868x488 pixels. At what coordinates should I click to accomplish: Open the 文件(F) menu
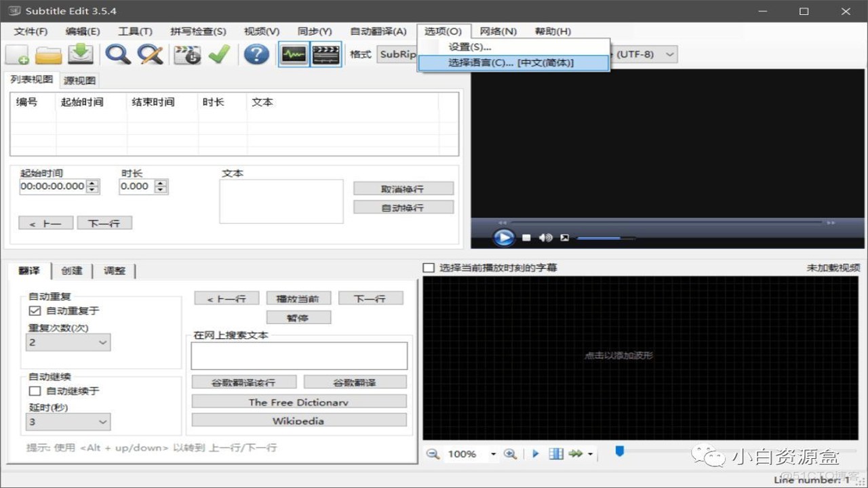[31, 31]
